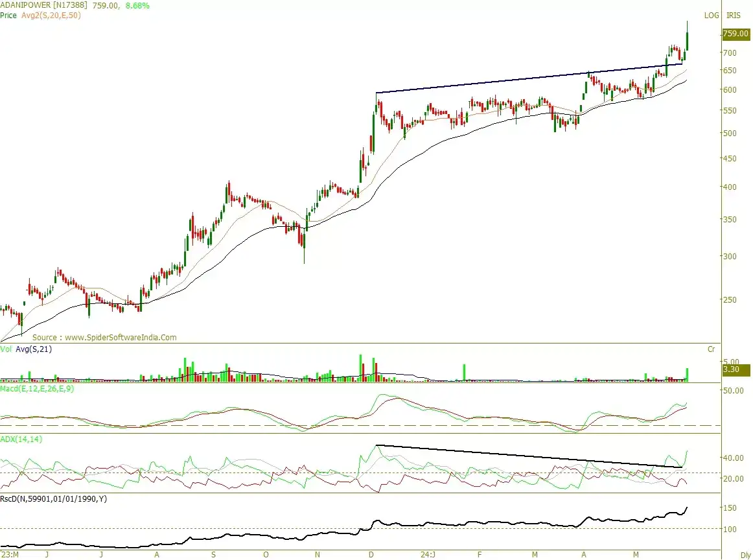Screen dimensions: 753x560
Task: Select the 150 RscD axis value
Action: coord(730,508)
